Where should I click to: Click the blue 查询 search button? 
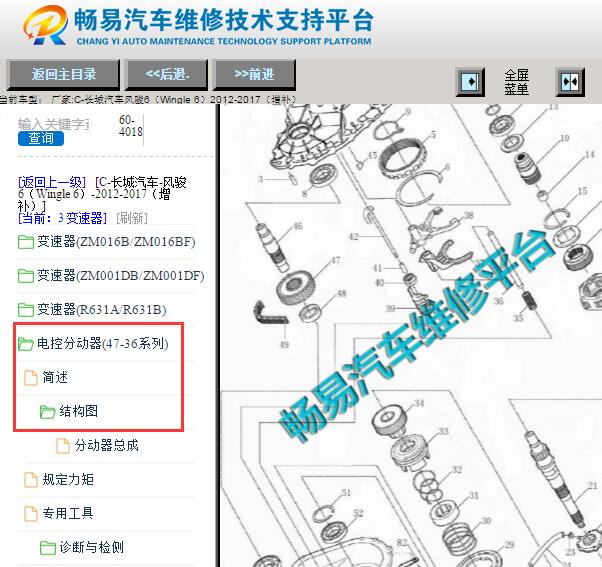[41, 139]
